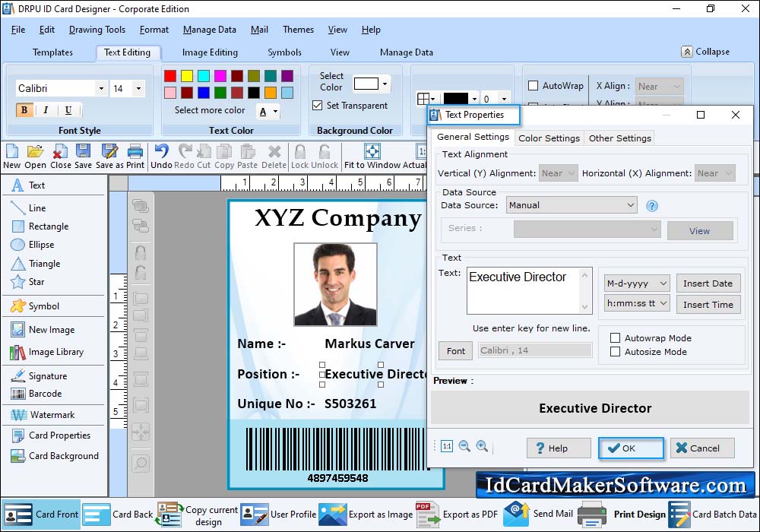The image size is (760, 532).
Task: Insert a Barcode element
Action: (x=36, y=394)
